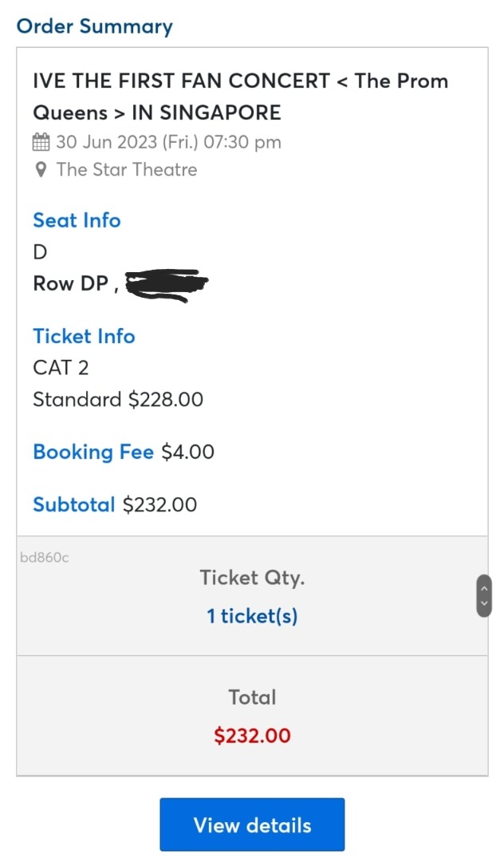Expand the Seat Info details
The image size is (504, 862).
[77, 220]
